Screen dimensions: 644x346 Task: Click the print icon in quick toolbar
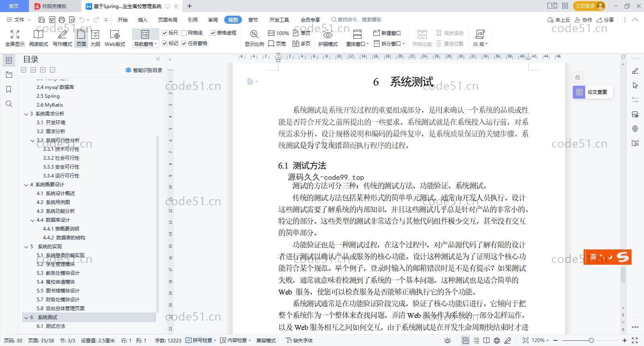coord(62,20)
